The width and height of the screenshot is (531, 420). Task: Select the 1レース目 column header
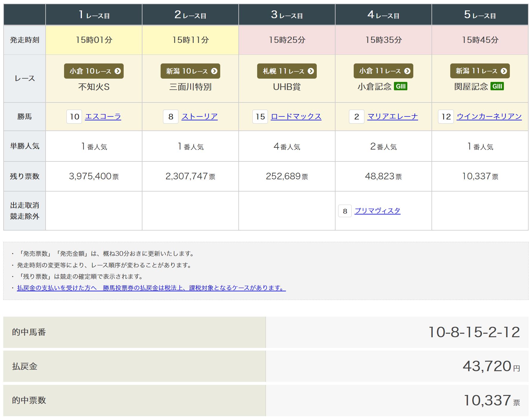click(94, 15)
